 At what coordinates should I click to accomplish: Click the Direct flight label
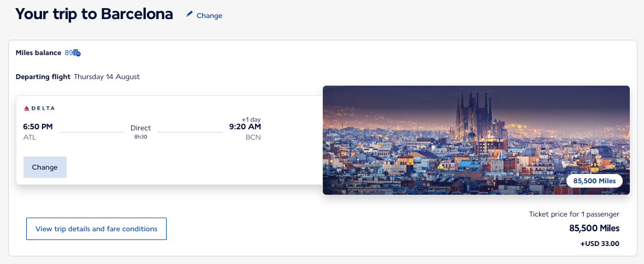point(140,128)
